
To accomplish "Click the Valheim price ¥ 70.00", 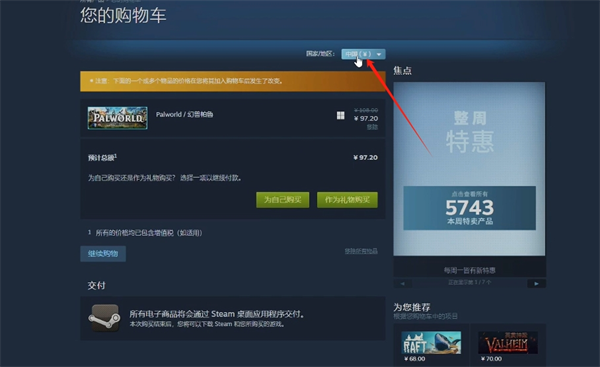I will tap(491, 359).
